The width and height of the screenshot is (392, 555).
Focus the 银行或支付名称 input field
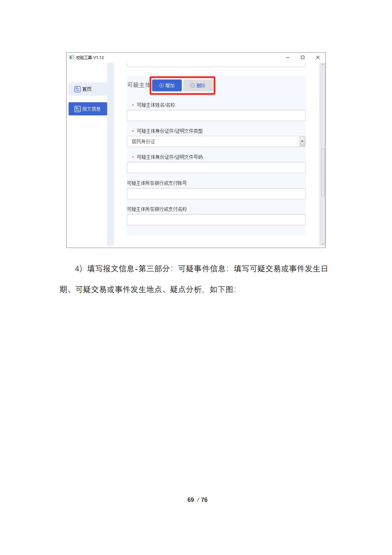click(x=216, y=220)
